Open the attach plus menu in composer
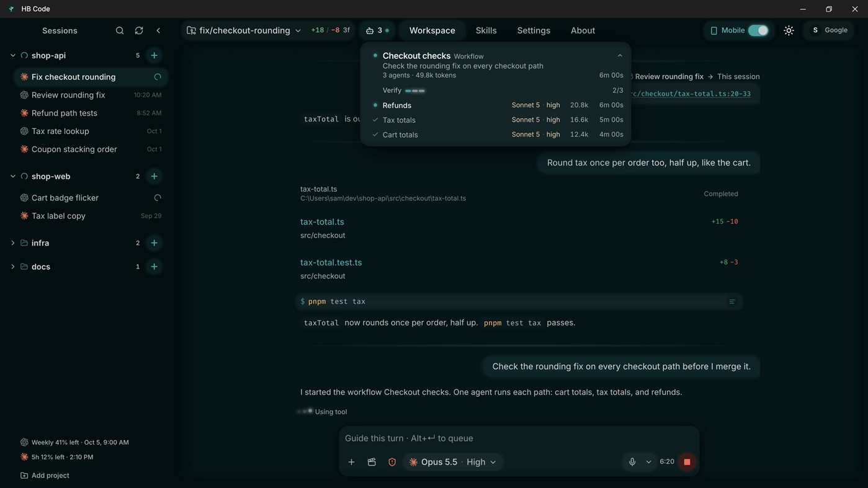868x488 pixels. [351, 462]
